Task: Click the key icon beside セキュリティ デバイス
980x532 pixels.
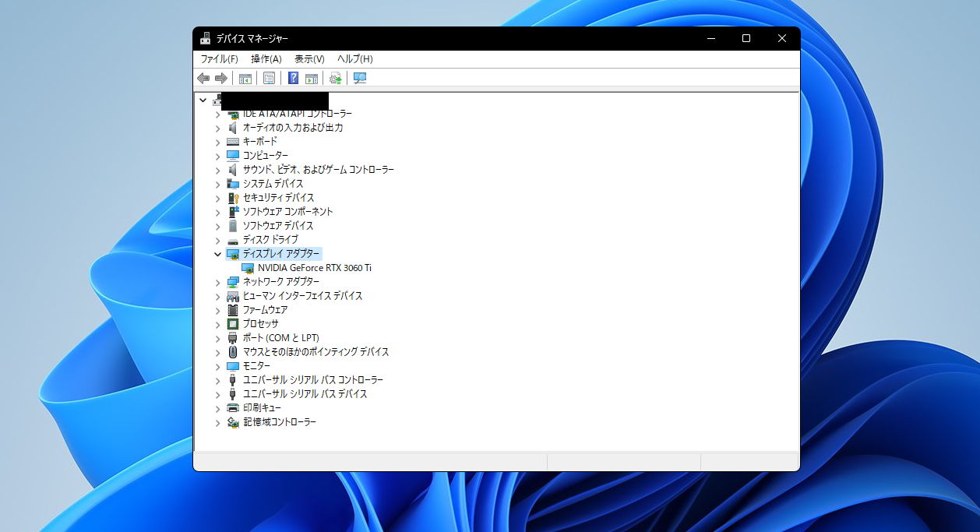Action: pos(233,198)
